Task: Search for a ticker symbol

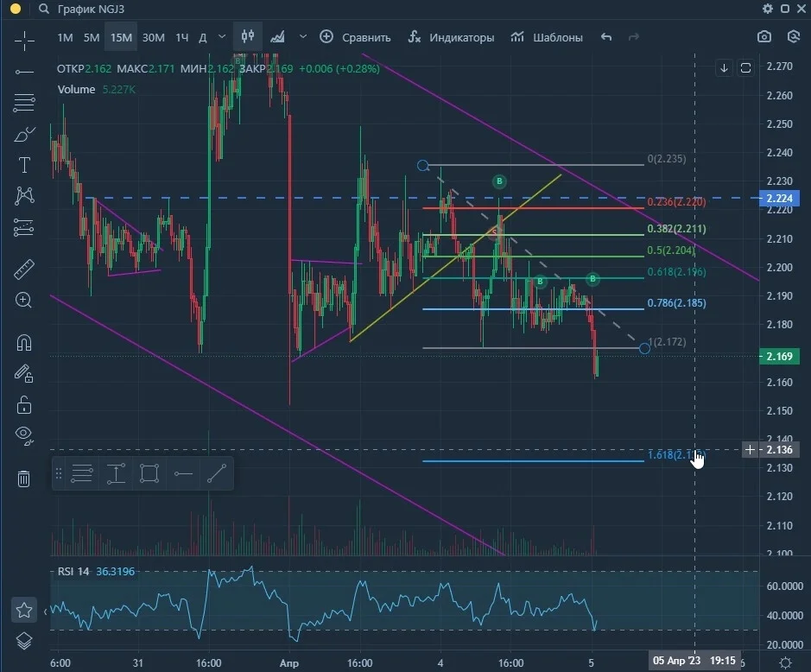Action: coord(44,9)
